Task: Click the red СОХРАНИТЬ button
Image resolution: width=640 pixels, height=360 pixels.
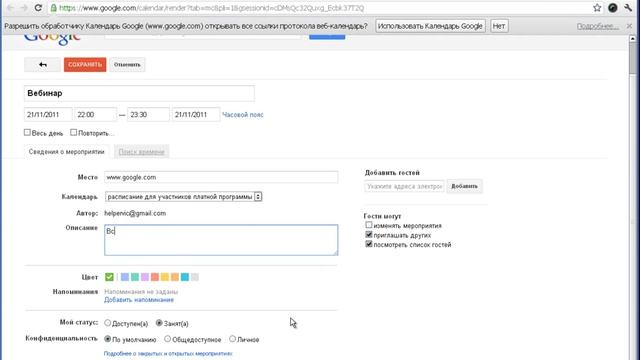Action: 85,64
